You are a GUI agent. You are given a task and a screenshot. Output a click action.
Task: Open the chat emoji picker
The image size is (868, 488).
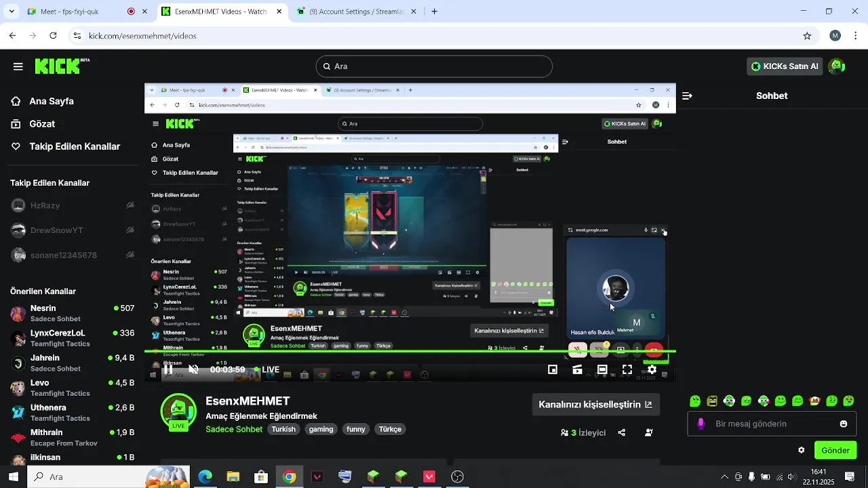844,424
